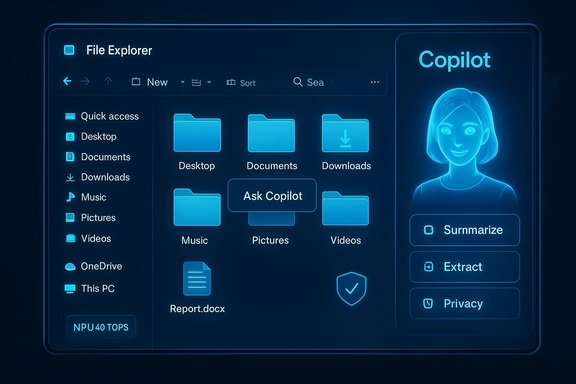Click the Privacy button in Copilot panel
Screen dimensions: 576x384
click(x=465, y=304)
